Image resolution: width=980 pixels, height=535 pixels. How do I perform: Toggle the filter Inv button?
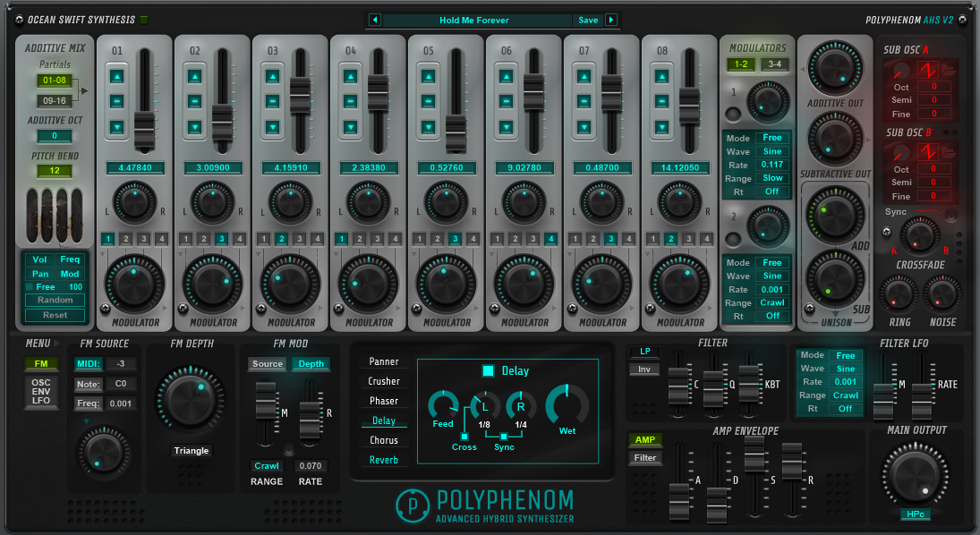click(644, 369)
